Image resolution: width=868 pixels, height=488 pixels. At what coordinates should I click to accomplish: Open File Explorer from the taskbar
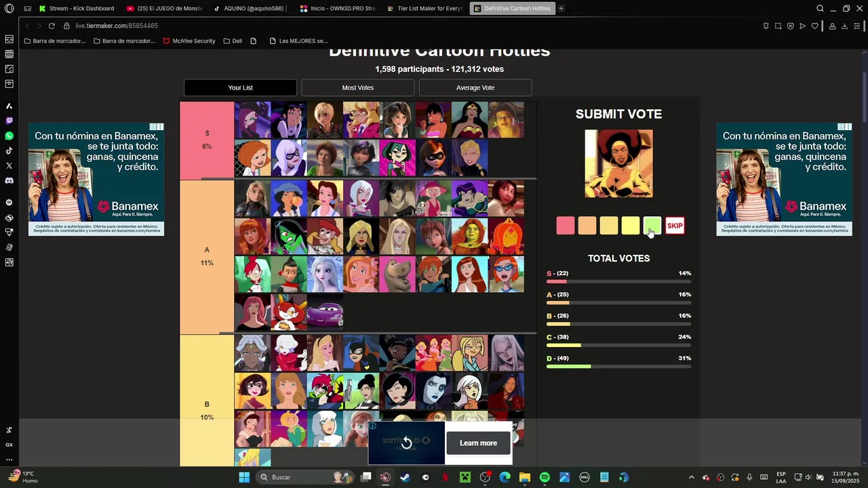[x=525, y=477]
